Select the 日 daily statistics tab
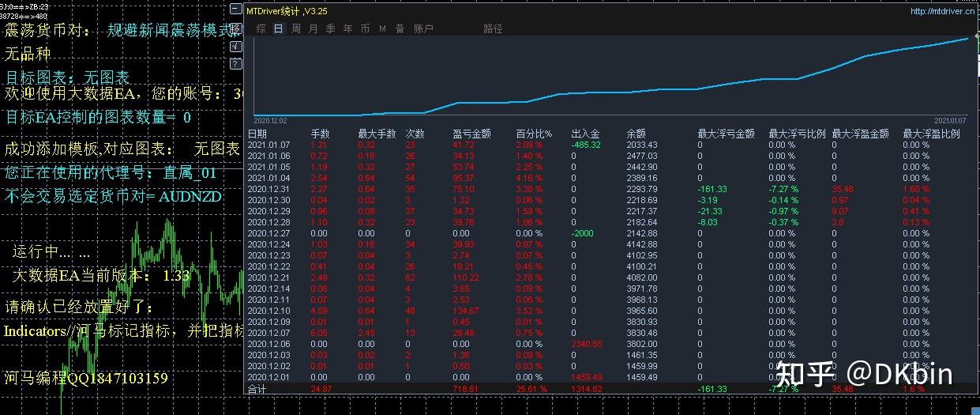 click(x=279, y=28)
